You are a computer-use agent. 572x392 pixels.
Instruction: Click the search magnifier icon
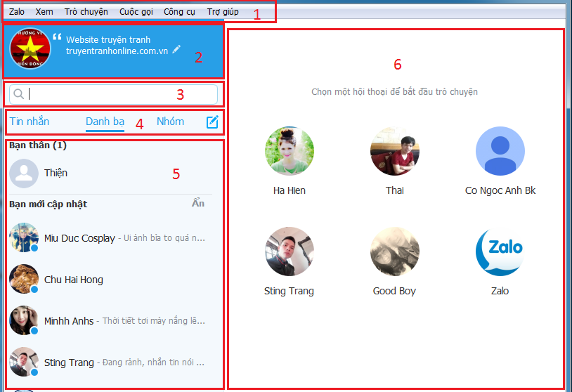pyautogui.click(x=19, y=94)
